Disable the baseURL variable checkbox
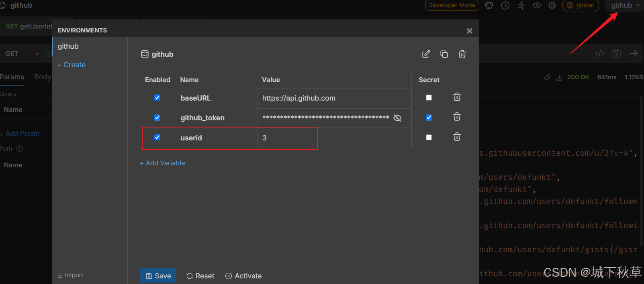Screen dimensions: 644x284 coord(157,98)
